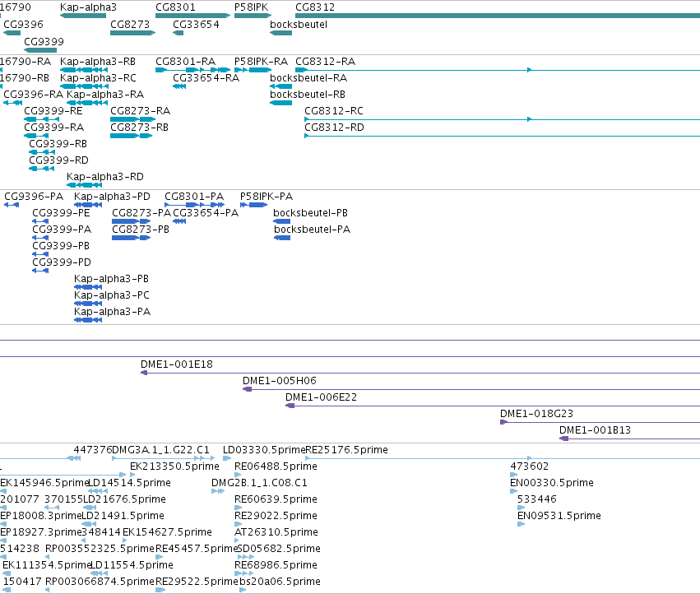
Task: Click the P58IPK-RA transcript label
Action: (261, 61)
